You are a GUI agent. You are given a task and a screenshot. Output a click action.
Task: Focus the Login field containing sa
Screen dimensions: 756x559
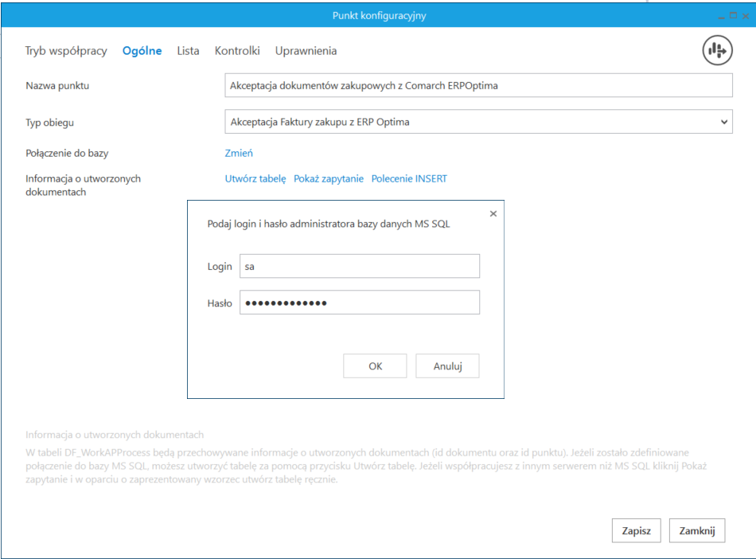click(359, 267)
